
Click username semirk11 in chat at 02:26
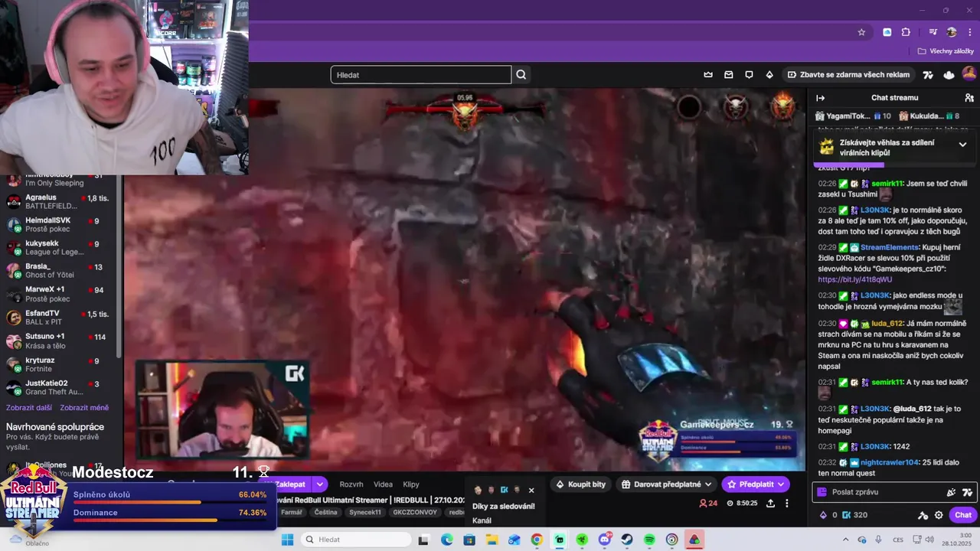[x=887, y=184]
